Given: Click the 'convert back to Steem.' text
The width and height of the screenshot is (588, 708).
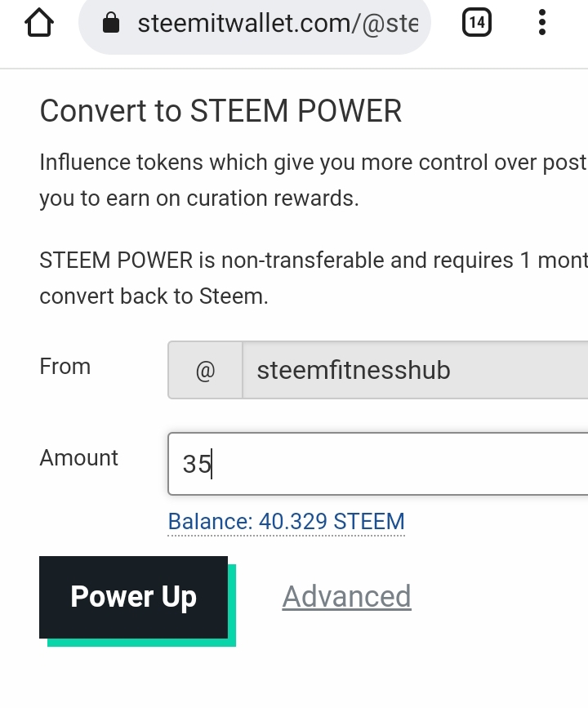Looking at the screenshot, I should [154, 296].
